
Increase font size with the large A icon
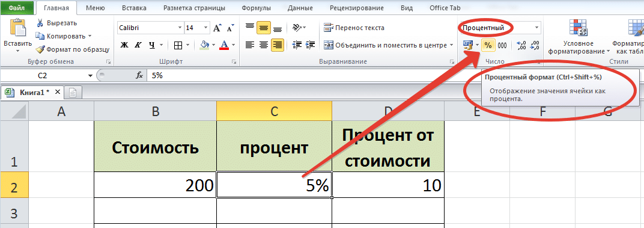tap(217, 28)
